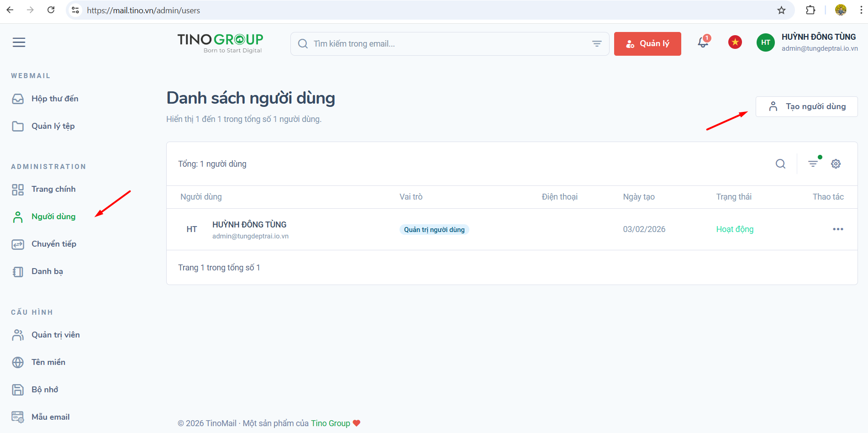Open the hamburger sidebar menu
868x433 pixels.
point(19,42)
